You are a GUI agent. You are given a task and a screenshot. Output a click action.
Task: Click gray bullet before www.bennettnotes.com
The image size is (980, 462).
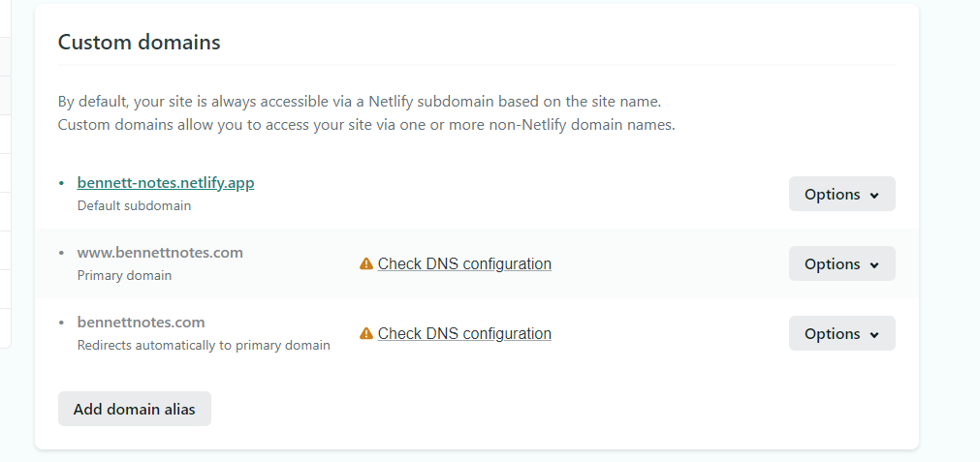coord(61,253)
